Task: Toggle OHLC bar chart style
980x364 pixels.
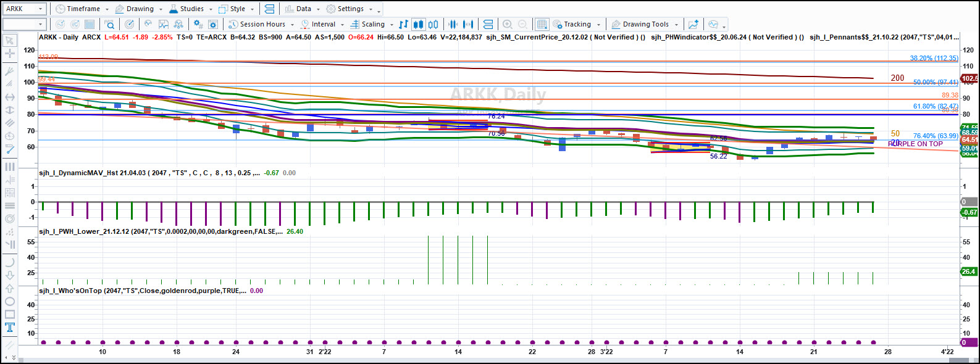Action: coord(403,25)
